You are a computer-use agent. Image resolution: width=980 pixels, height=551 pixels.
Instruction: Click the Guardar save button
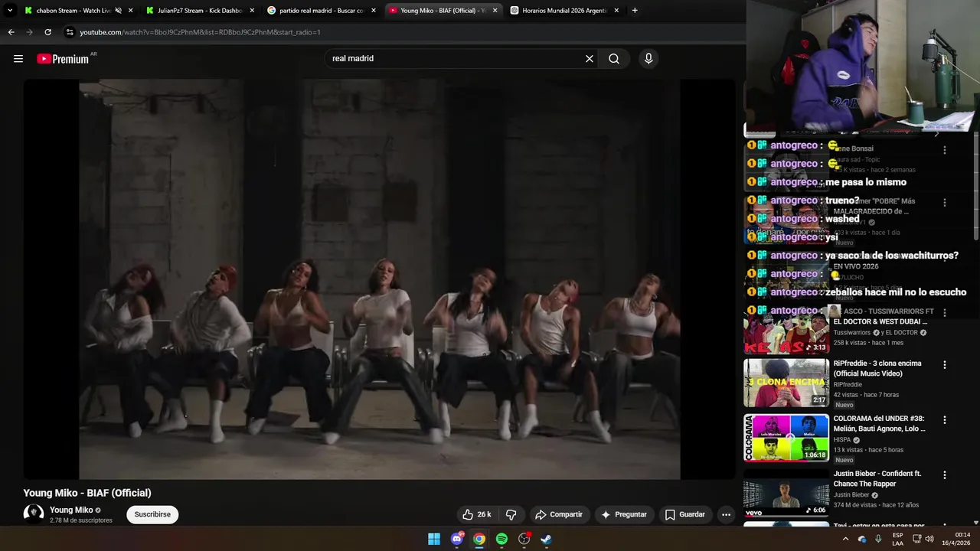[685, 514]
